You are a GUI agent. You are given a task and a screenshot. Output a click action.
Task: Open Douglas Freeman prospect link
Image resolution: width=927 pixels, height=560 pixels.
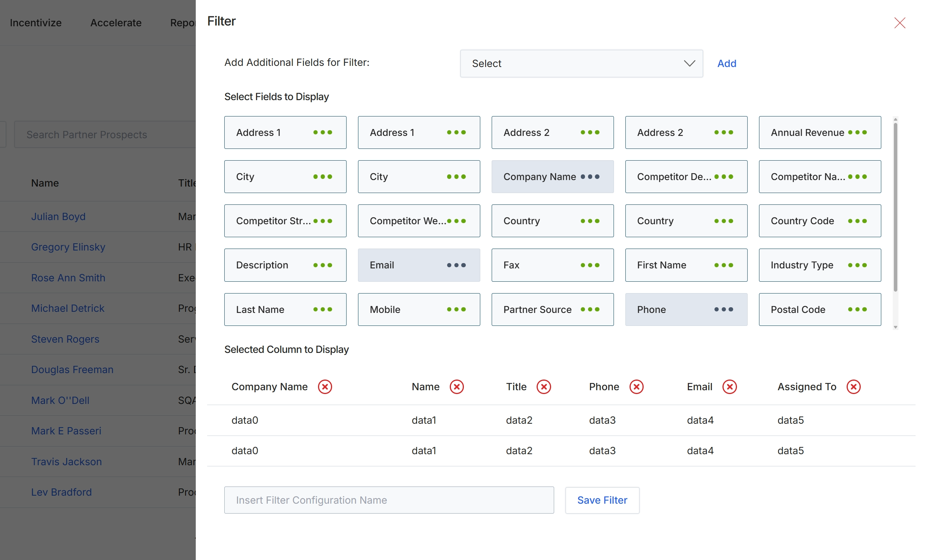[72, 370]
